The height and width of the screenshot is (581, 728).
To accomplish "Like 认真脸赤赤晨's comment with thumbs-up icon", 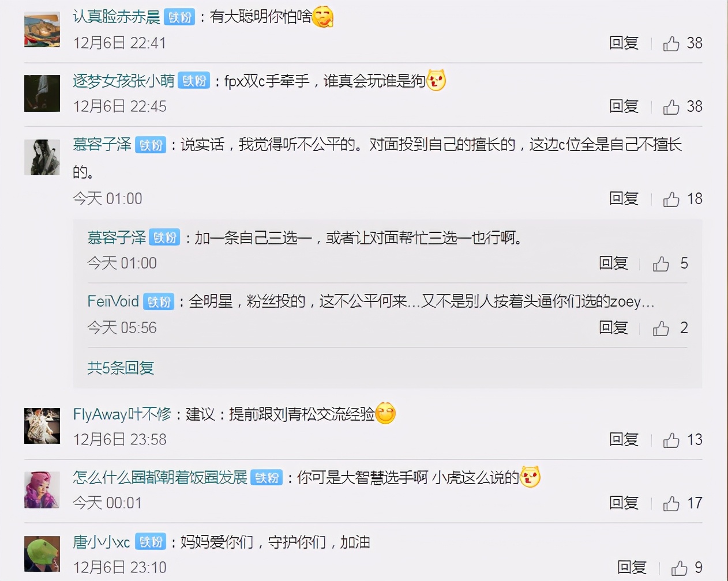I will tap(671, 43).
